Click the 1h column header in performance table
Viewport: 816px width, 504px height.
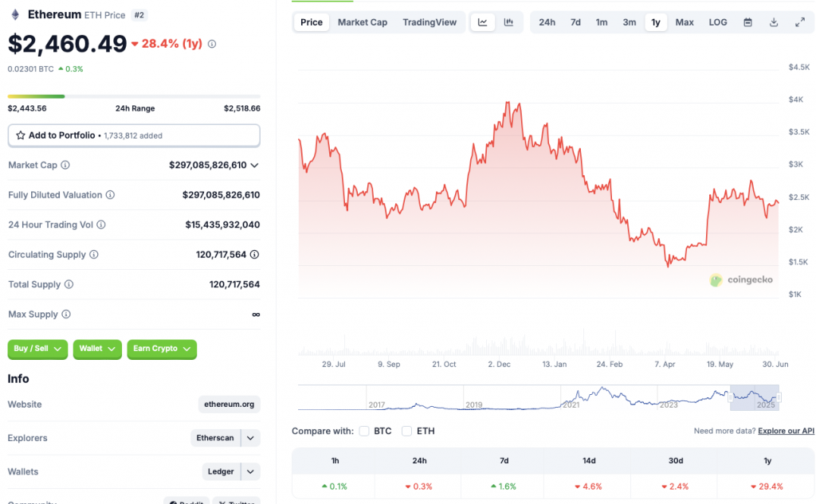click(x=335, y=461)
